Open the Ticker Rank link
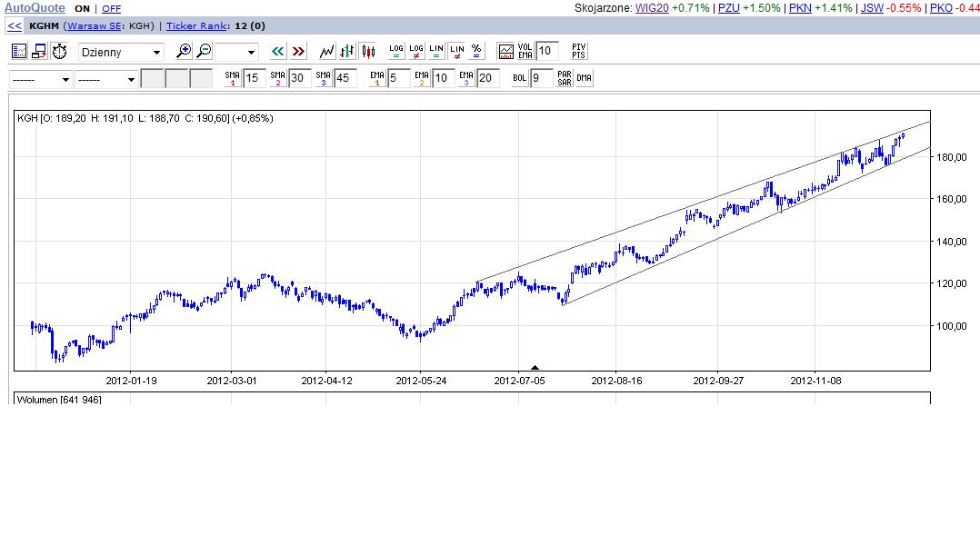Screen dimensions: 980x545 (x=195, y=26)
